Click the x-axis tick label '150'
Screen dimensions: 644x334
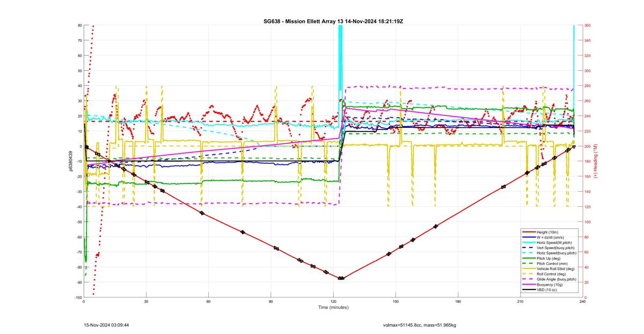(396, 302)
